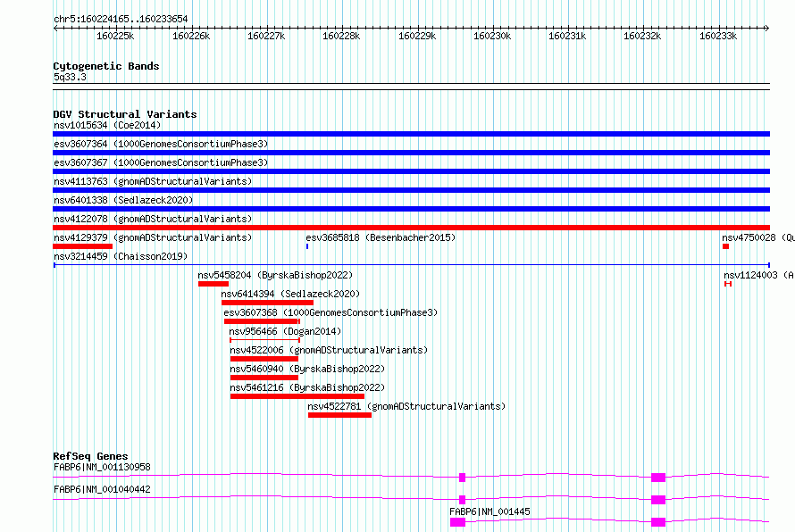The height and width of the screenshot is (532, 795).
Task: Click the RefSeq Genes track title
Action: [x=90, y=456]
